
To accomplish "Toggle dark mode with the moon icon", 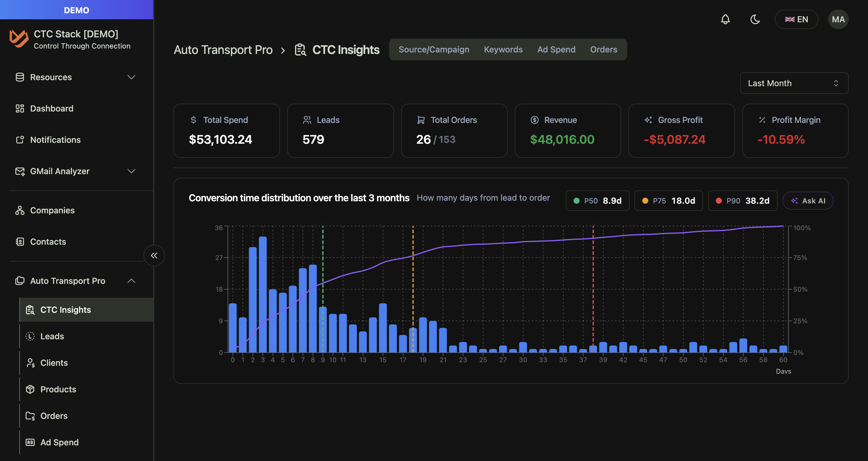I will pyautogui.click(x=756, y=19).
